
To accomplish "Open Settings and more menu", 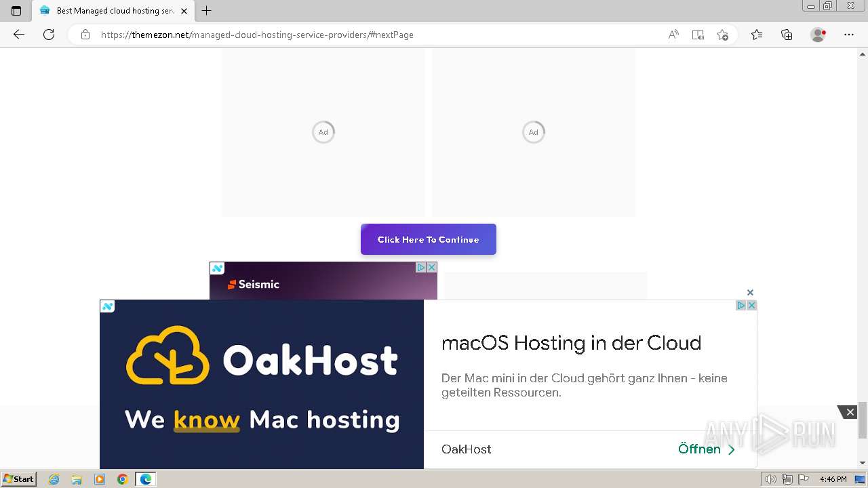I will [x=849, y=35].
